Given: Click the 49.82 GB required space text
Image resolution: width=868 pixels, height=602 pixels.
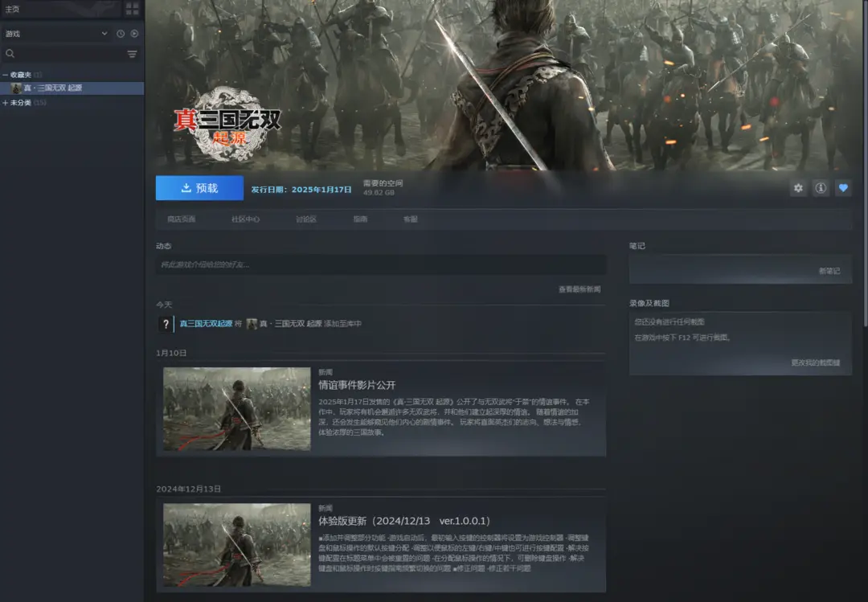Looking at the screenshot, I should (379, 193).
